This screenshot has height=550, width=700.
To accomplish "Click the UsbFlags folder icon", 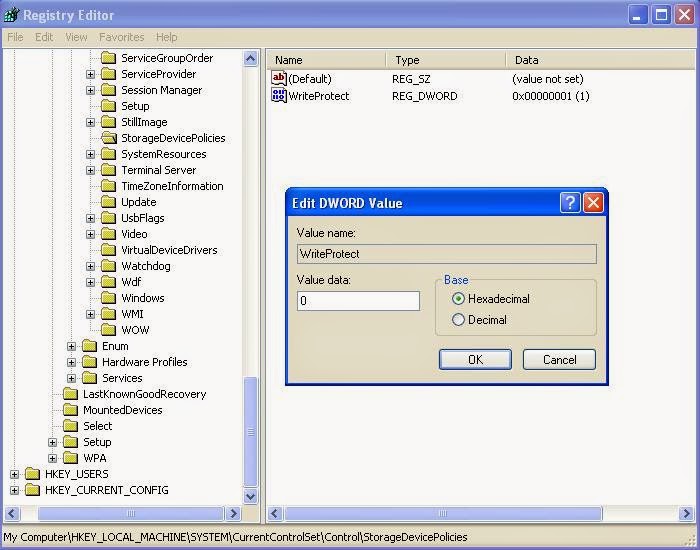I will (x=108, y=218).
